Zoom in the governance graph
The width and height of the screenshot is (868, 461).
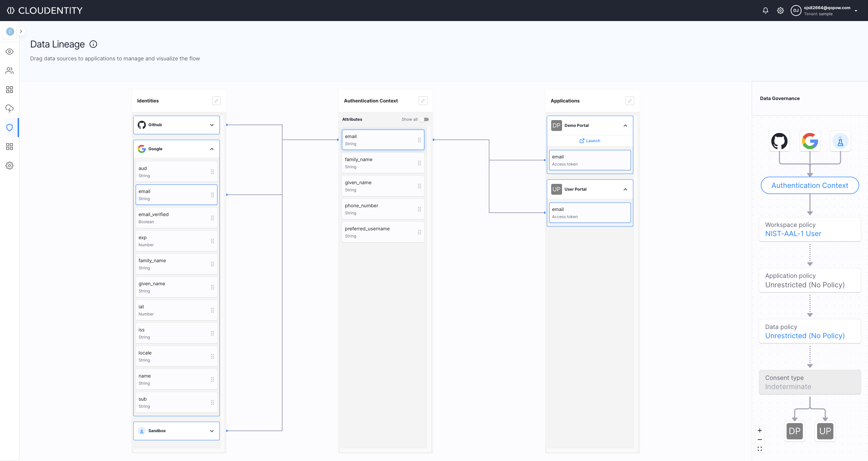pyautogui.click(x=760, y=430)
